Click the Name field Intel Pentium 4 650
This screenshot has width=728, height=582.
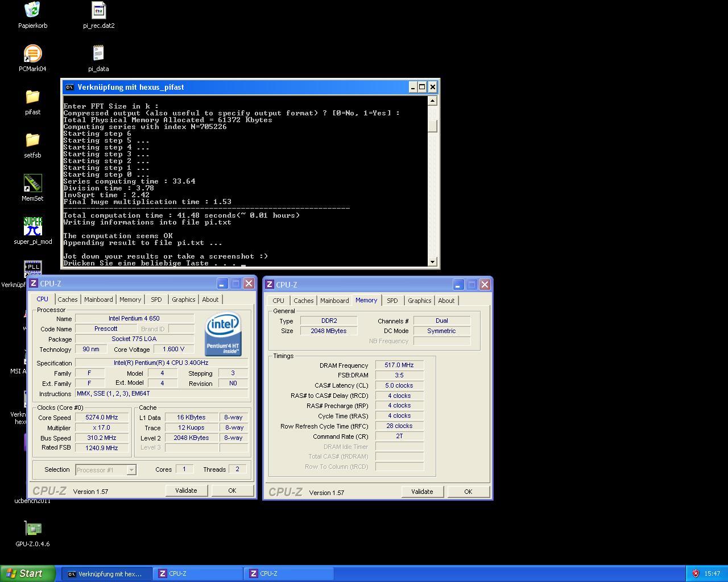[134, 318]
